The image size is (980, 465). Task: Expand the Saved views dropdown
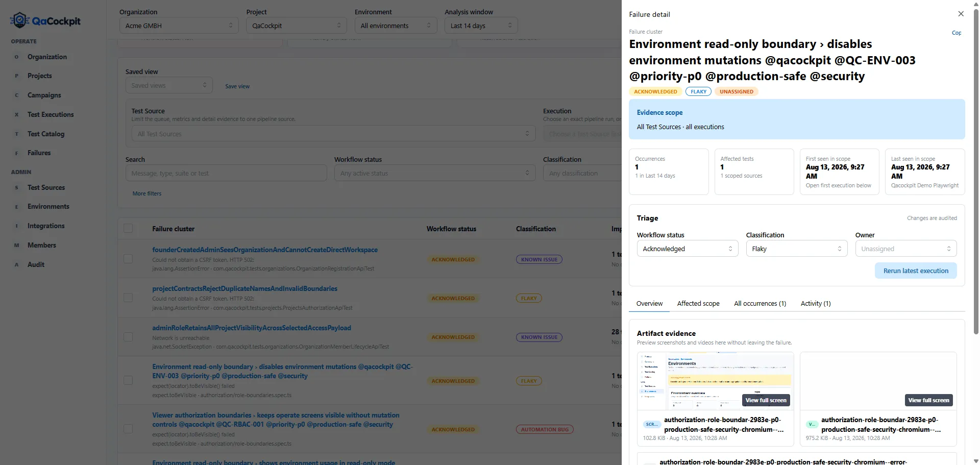pos(169,85)
